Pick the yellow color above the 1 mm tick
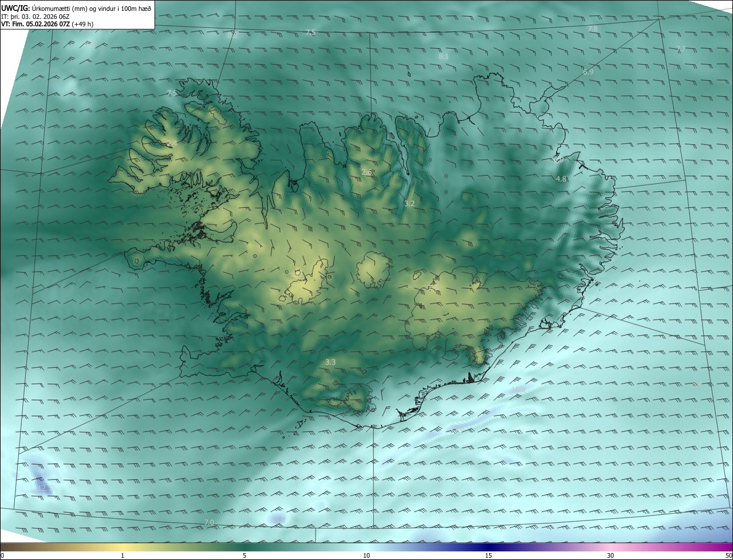 [x=123, y=547]
